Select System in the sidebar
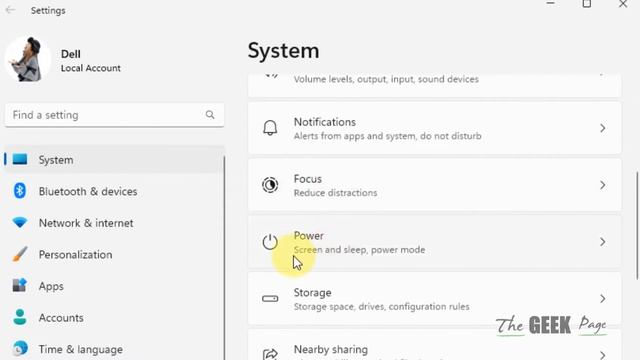 tap(114, 160)
